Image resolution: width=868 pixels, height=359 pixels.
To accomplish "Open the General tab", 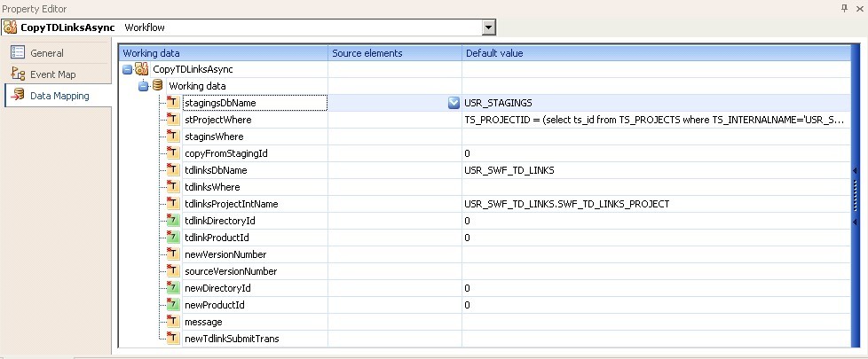I will coord(58,53).
